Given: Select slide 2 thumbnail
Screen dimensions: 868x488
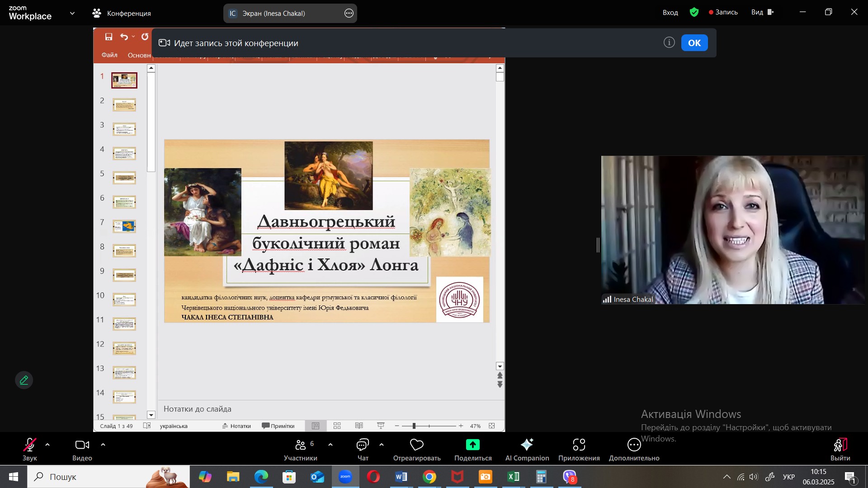Looking at the screenshot, I should click(x=124, y=105).
